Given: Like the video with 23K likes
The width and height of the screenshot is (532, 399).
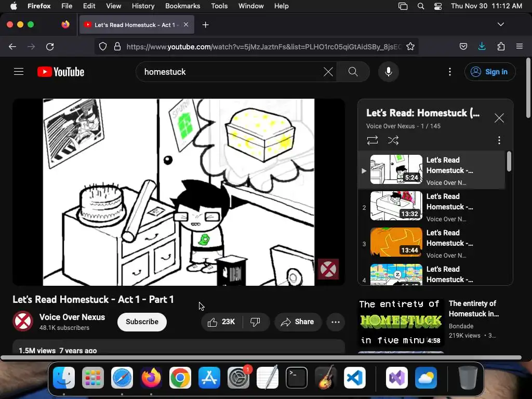Looking at the screenshot, I should click(221, 322).
